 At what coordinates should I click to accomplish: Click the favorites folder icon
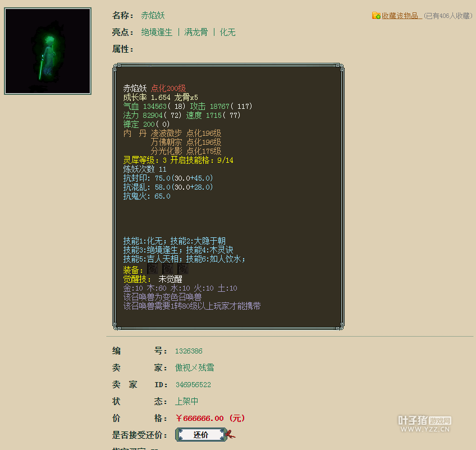pos(376,16)
